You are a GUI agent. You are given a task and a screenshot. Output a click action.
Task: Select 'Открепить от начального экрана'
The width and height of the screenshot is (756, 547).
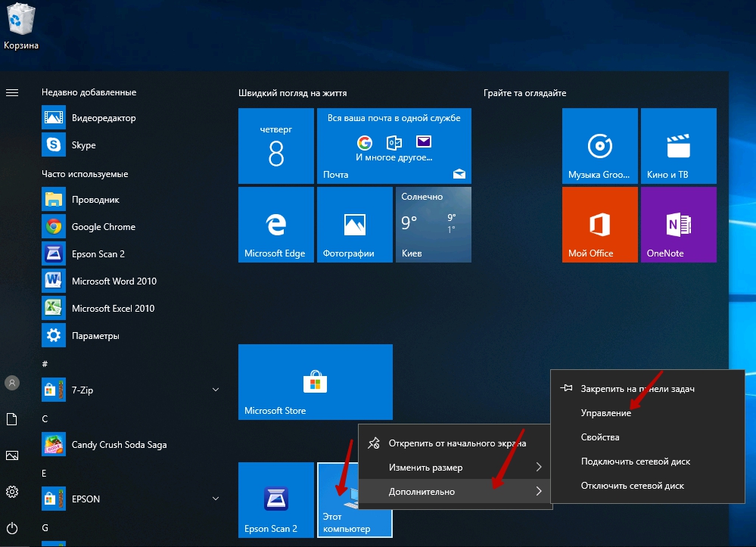pyautogui.click(x=457, y=443)
